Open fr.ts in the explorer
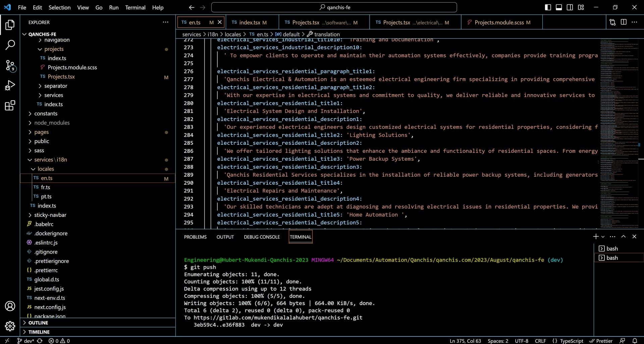The height and width of the screenshot is (344, 644). coord(98,187)
